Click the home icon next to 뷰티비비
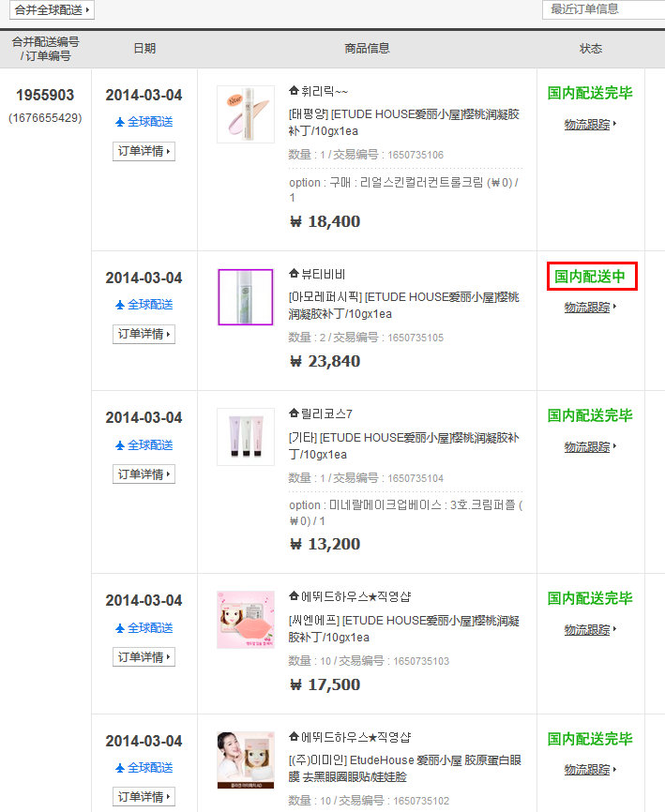This screenshot has height=812, width=665. (x=294, y=274)
